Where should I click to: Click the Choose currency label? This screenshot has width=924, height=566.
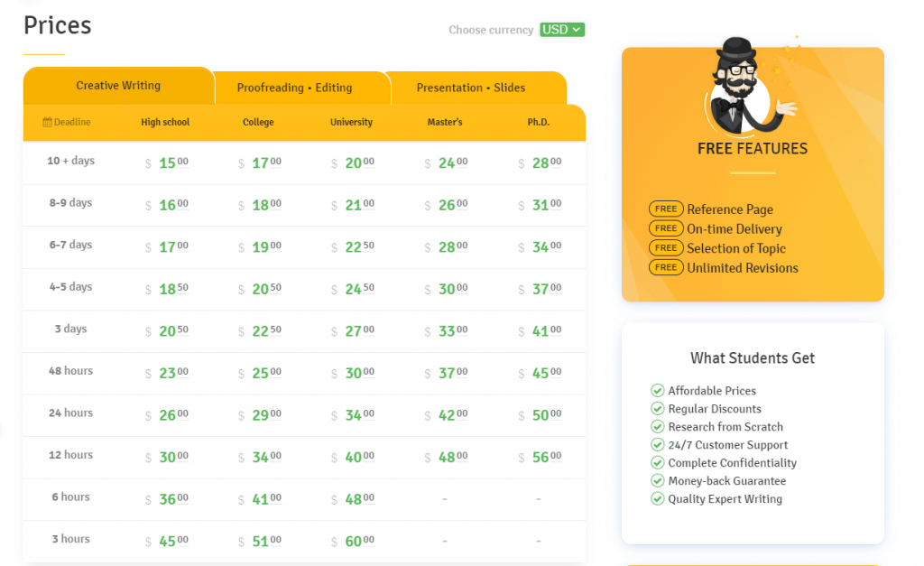[x=491, y=30]
